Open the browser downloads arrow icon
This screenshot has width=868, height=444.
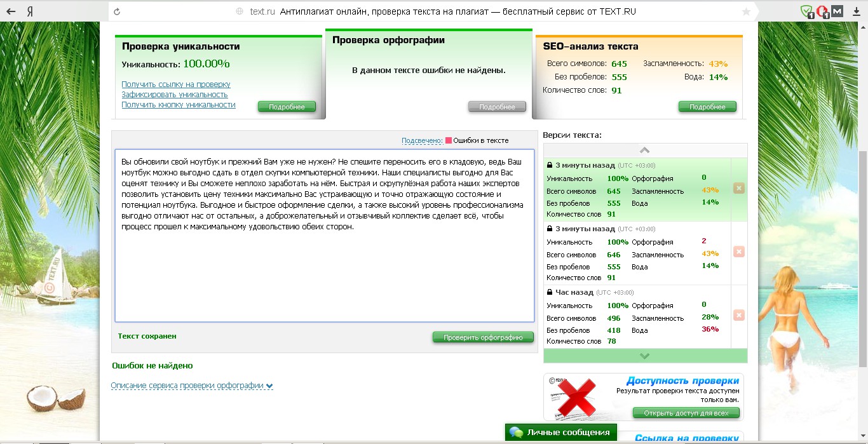coord(856,11)
